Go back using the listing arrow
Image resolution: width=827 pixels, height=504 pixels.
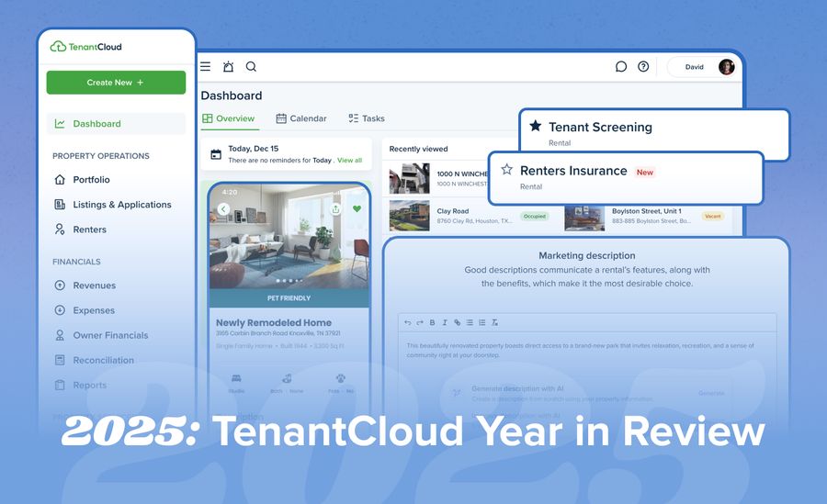(x=223, y=208)
